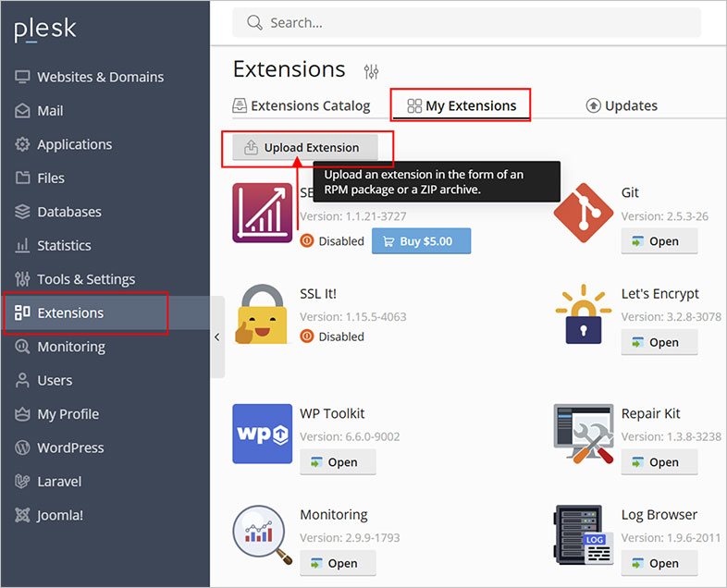
Task: Switch to Extensions Catalog tab
Action: [302, 105]
